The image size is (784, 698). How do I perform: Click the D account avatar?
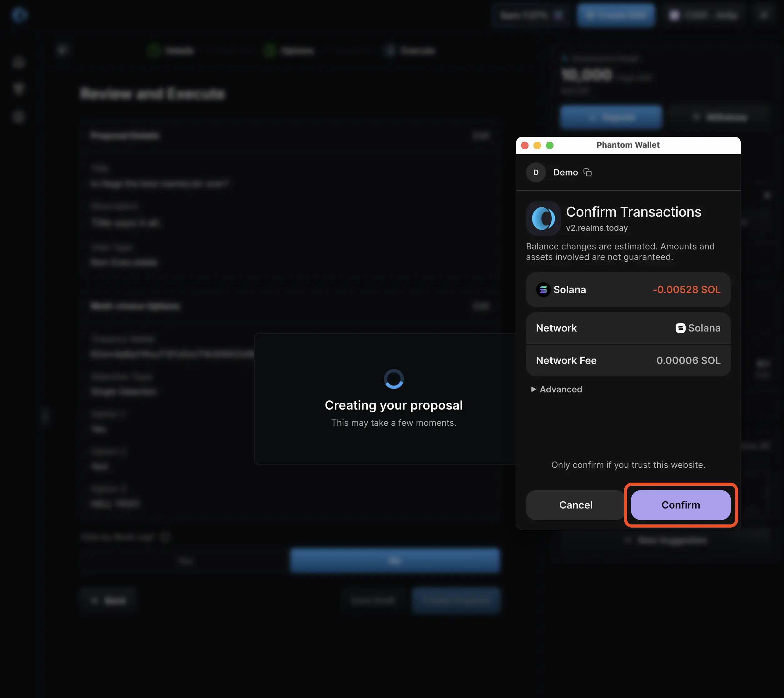point(536,173)
